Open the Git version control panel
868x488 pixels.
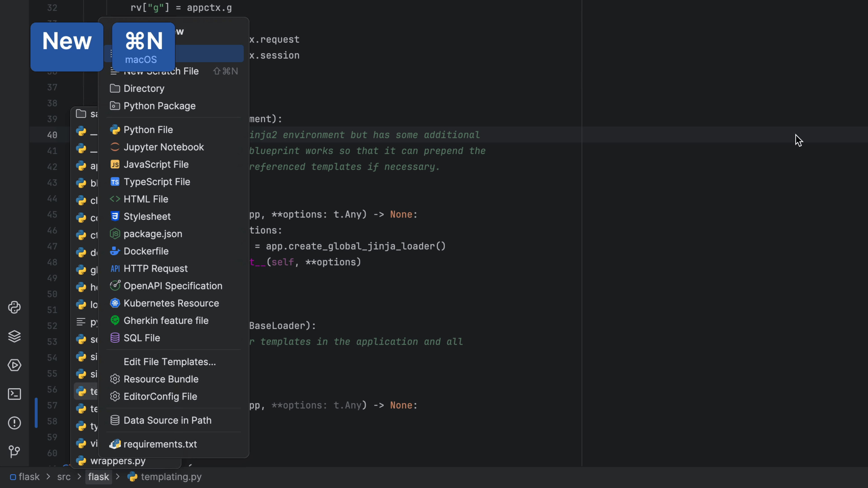click(x=14, y=452)
